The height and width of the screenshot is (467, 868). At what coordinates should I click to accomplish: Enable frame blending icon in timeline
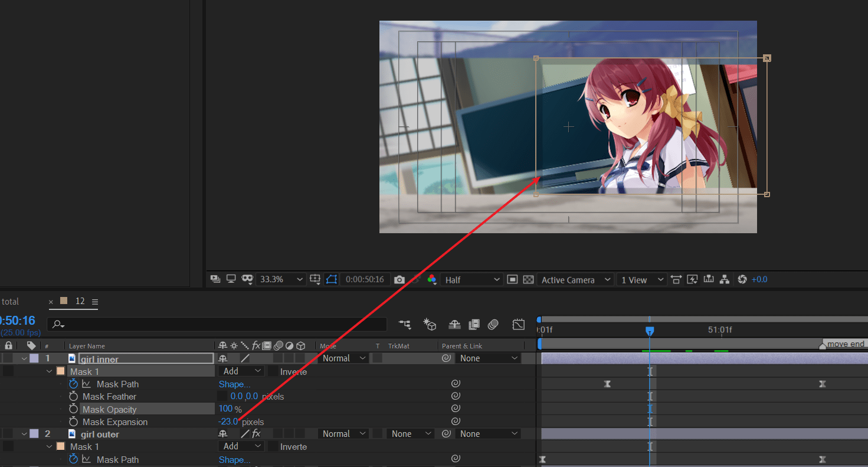pyautogui.click(x=474, y=324)
